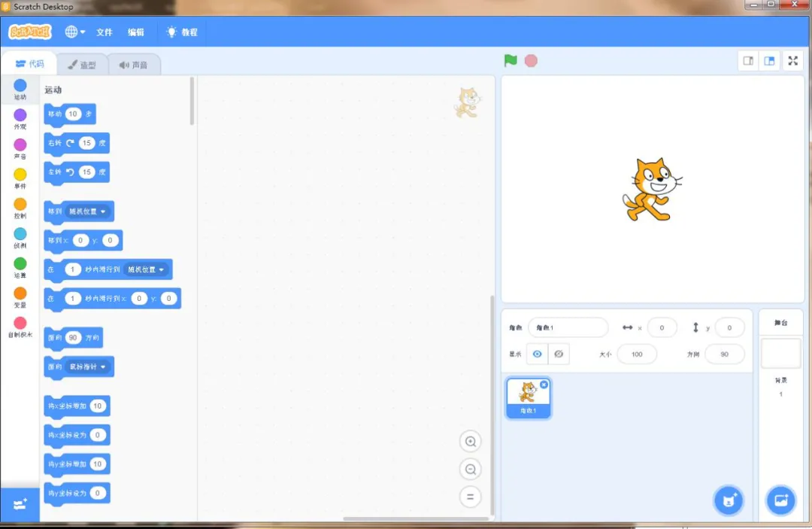812x529 pixels.
Task: Click the counterclockwise turn arrow icon
Action: tap(70, 172)
